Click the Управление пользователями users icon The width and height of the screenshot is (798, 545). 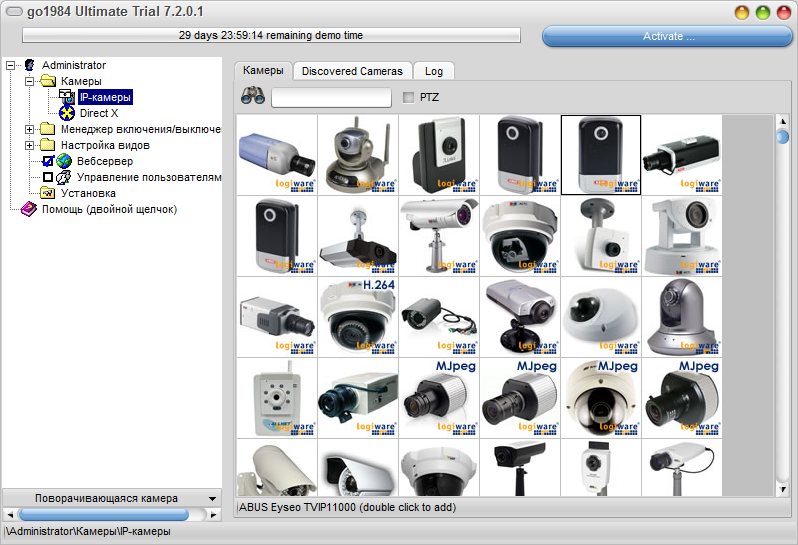[64, 177]
